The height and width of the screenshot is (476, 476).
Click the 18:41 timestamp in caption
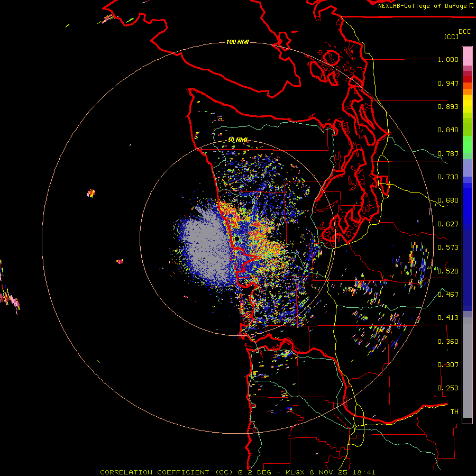click(365, 472)
